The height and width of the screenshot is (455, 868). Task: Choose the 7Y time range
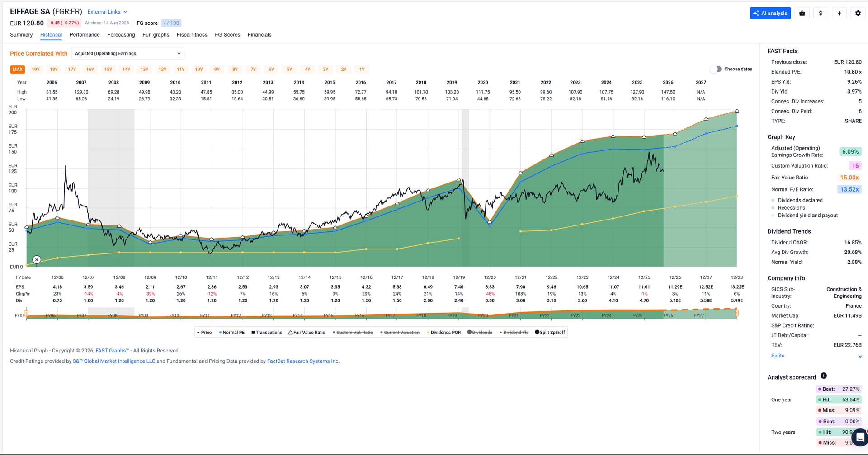(253, 70)
